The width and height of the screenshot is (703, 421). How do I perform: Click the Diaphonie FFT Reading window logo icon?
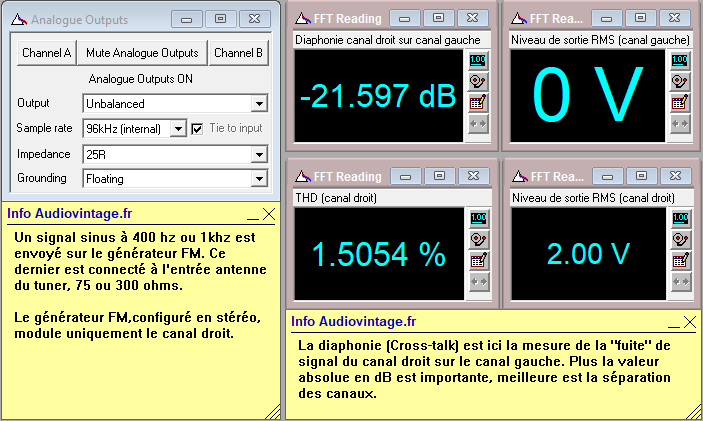[303, 18]
